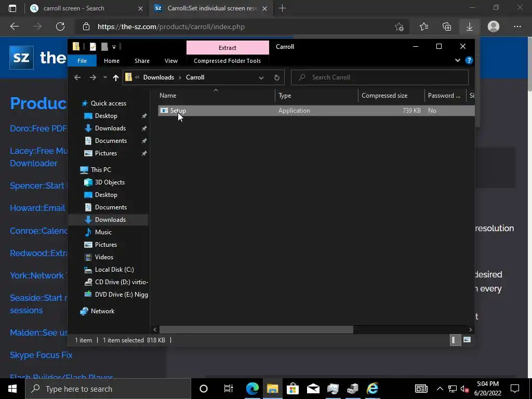Go up one folder level
The width and height of the screenshot is (532, 399).
point(116,78)
